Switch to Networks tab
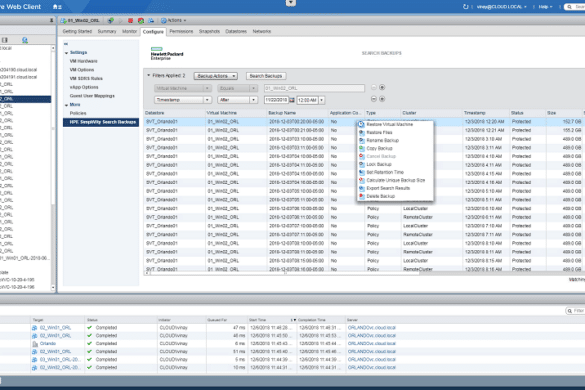Viewport: 585px width, 390px height. (262, 31)
